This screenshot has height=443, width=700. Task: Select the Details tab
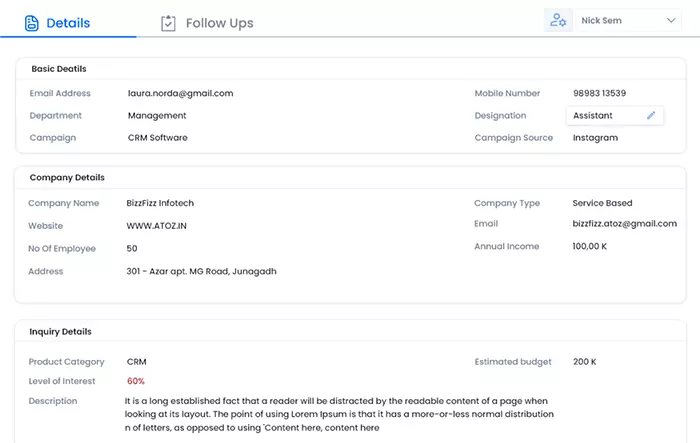(x=57, y=23)
